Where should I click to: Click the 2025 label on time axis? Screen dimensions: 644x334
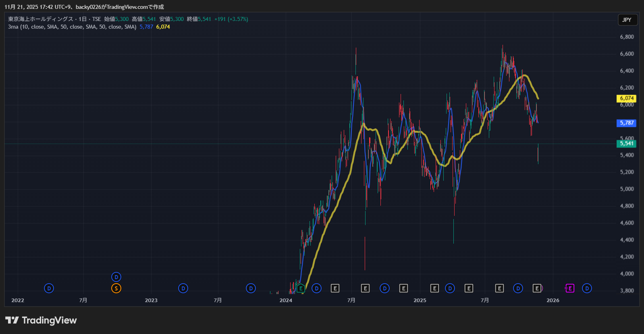[x=420, y=301]
